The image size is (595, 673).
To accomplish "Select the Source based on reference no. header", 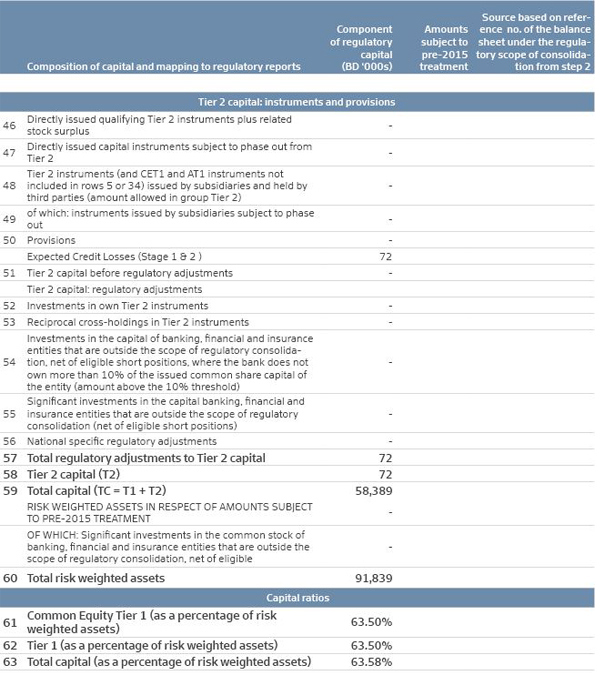I will pyautogui.click(x=533, y=42).
